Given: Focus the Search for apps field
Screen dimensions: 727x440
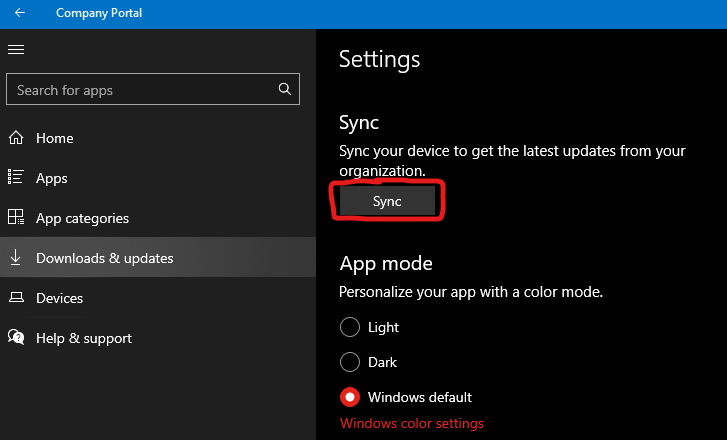Looking at the screenshot, I should (x=153, y=89).
